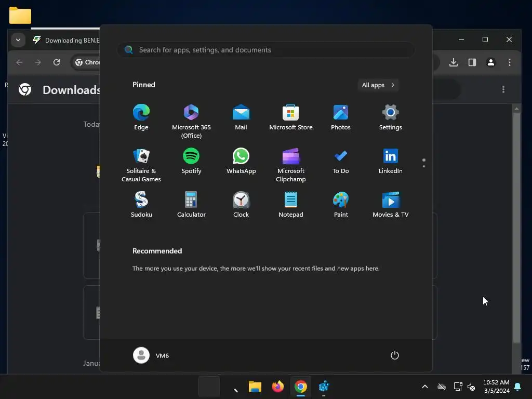Open WhatsApp

pyautogui.click(x=241, y=161)
